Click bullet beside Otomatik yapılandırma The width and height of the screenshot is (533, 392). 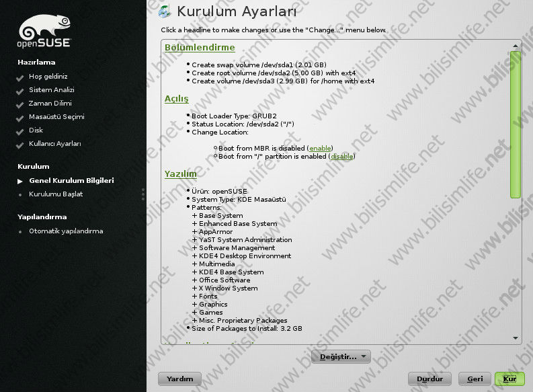pos(20,232)
